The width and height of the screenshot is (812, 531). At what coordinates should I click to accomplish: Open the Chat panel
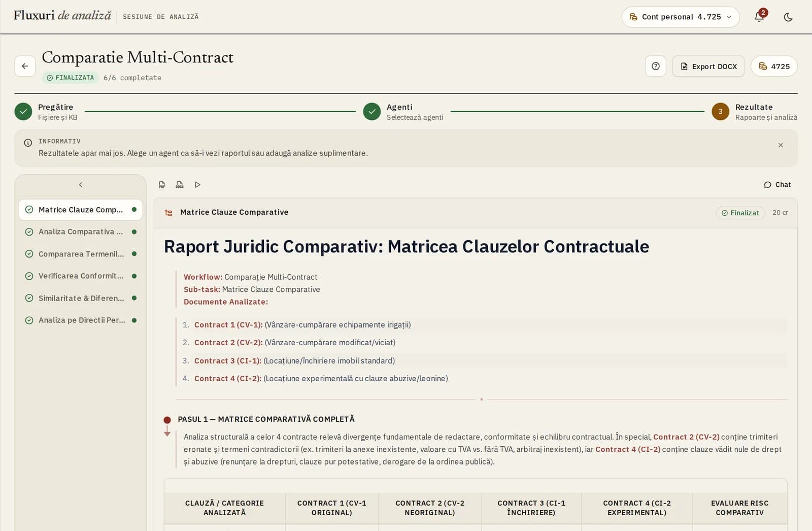pos(777,185)
